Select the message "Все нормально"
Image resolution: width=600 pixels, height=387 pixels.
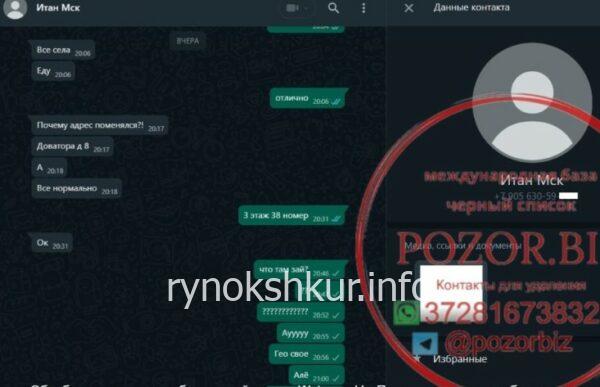[x=77, y=189]
